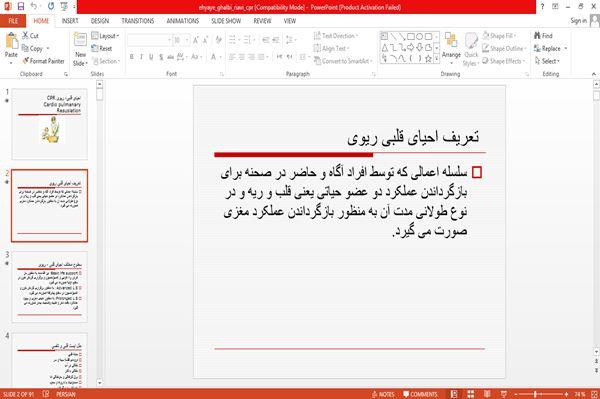Open Shape Outline dropdown
The width and height of the screenshot is (600, 399).
[504, 48]
